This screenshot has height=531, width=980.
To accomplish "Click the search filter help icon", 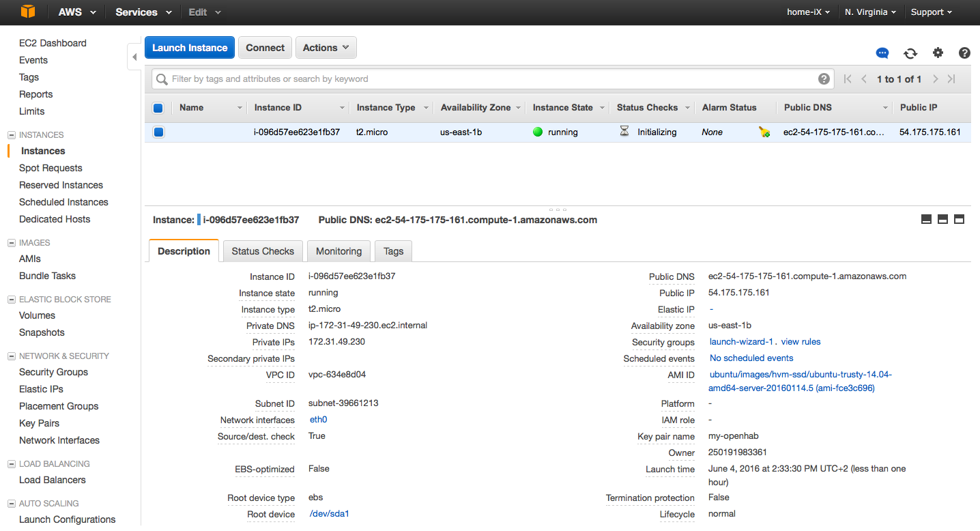I will pos(824,78).
